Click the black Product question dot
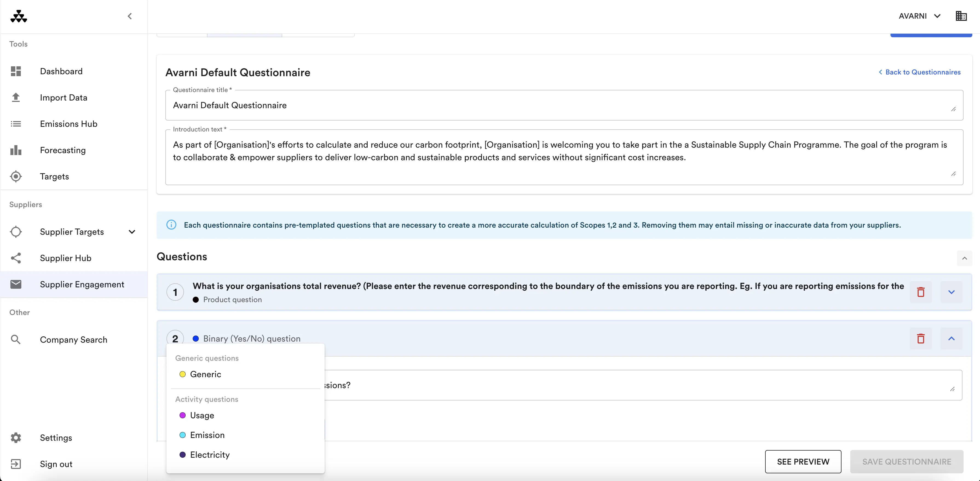 (195, 299)
